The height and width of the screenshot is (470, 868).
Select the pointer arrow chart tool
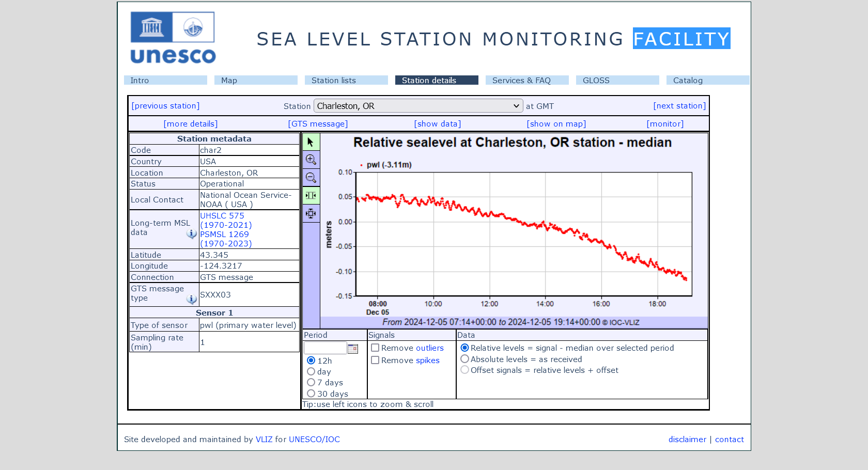(311, 142)
